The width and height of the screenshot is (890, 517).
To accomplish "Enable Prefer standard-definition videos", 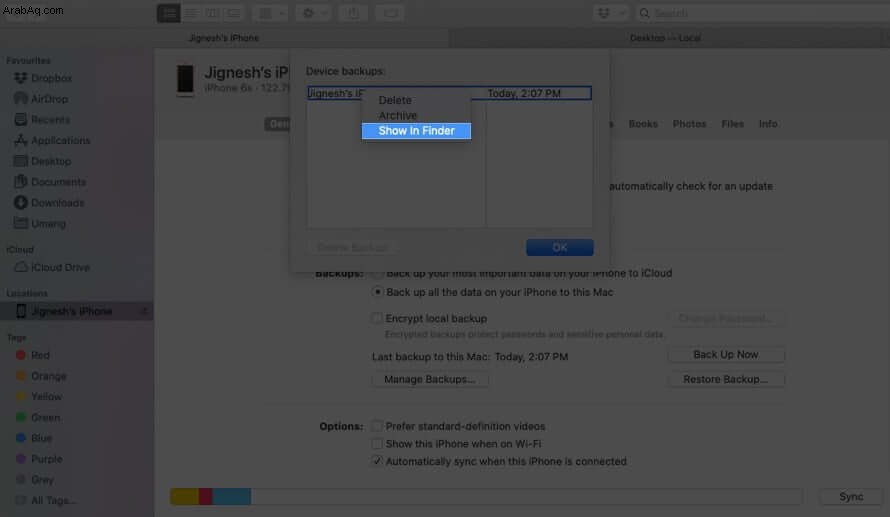I will pyautogui.click(x=376, y=426).
